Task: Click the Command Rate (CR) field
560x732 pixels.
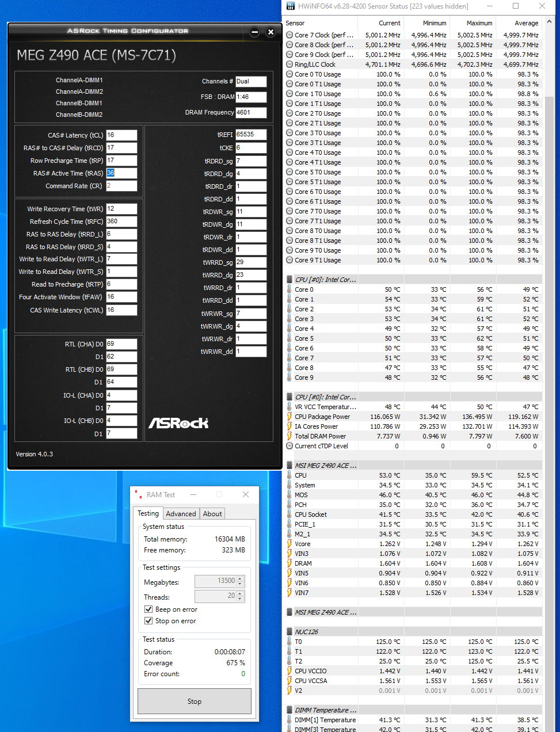Action: (x=121, y=186)
